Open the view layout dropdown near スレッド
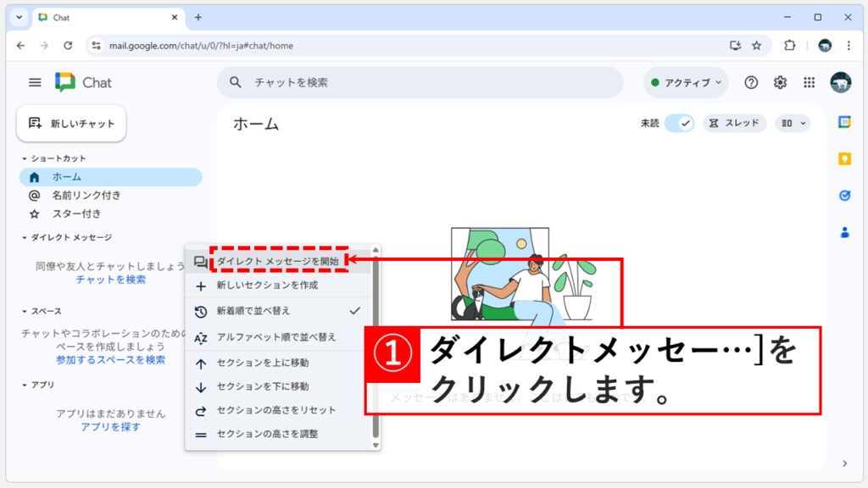Screen dimensions: 868x488 [792, 123]
